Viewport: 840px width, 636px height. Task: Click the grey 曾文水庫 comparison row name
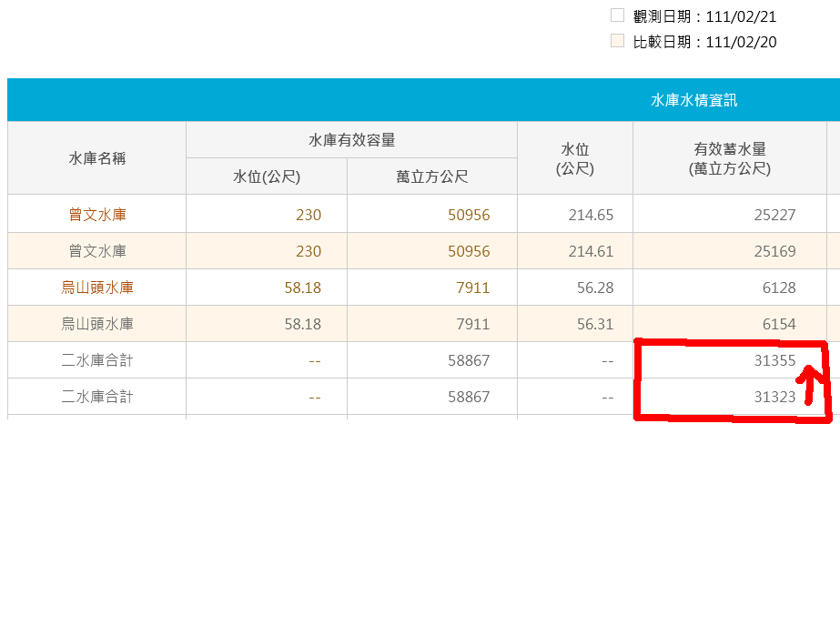point(97,251)
